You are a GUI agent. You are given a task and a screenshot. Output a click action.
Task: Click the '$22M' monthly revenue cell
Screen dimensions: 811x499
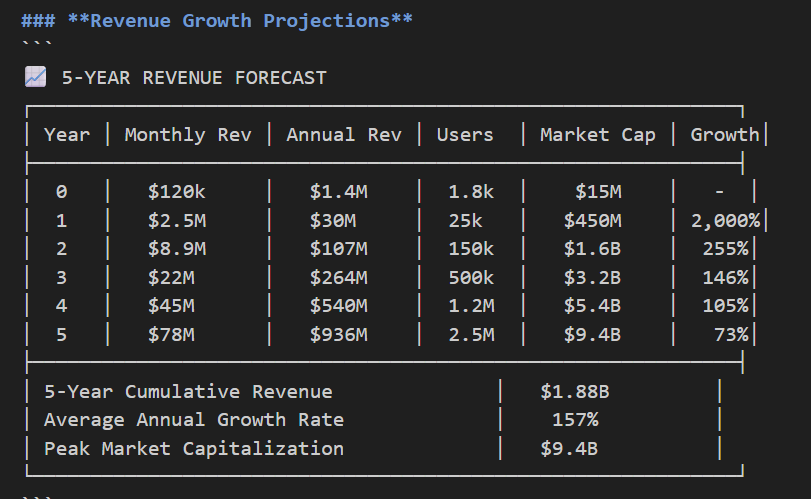point(171,278)
